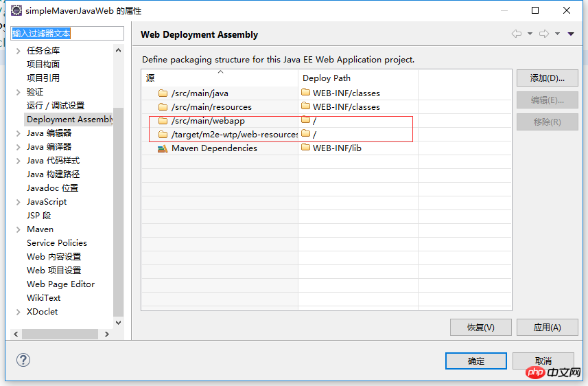
Task: Click the help question mark icon
Action: point(23,360)
